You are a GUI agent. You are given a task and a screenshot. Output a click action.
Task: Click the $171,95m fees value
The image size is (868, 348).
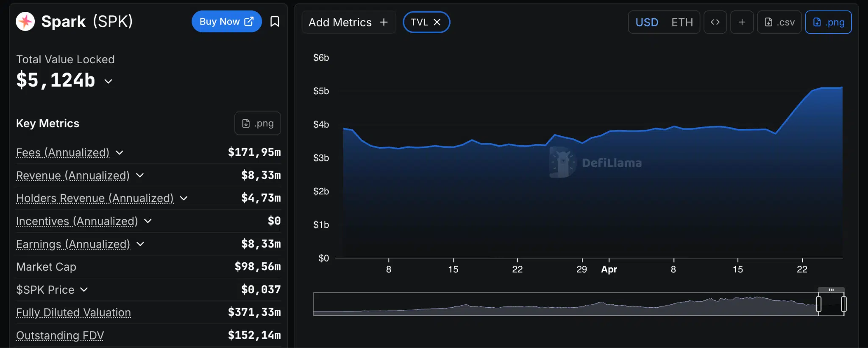click(254, 152)
